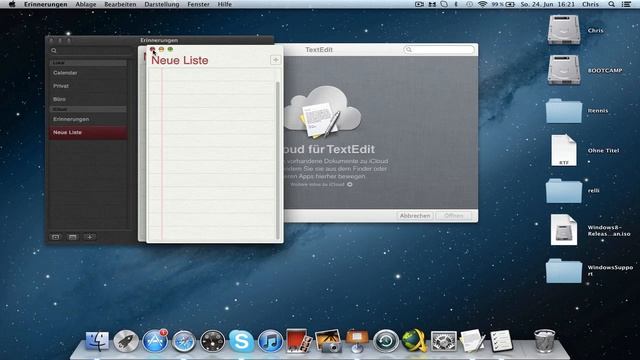Viewport: 640px width, 360px height.
Task: Click the Neue Liste title heading
Action: [180, 60]
